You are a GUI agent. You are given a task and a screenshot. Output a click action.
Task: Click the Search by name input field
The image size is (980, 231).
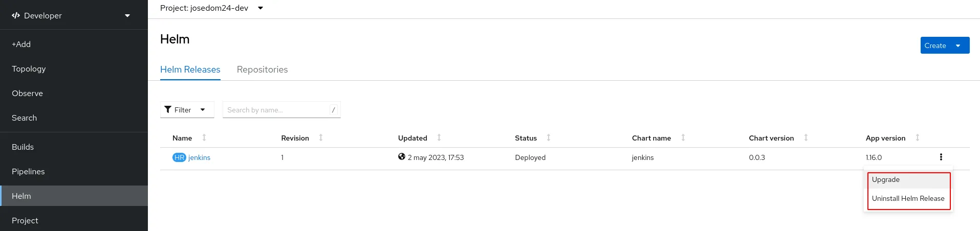click(276, 110)
